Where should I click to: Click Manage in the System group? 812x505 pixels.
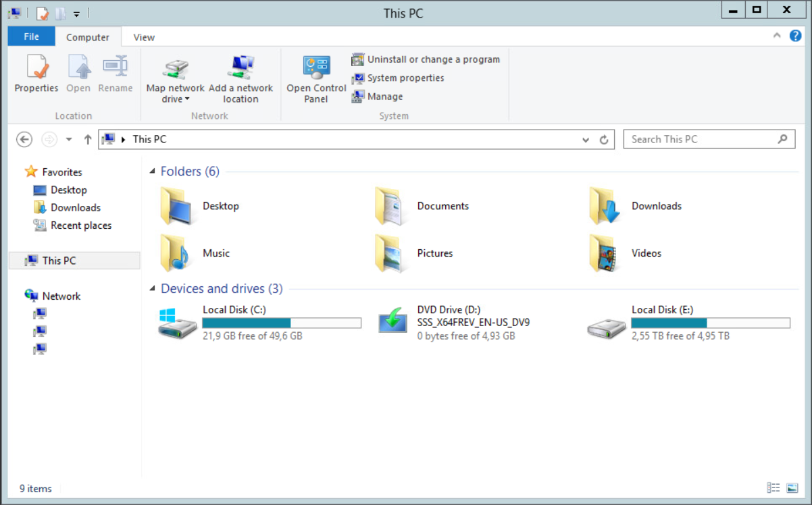[x=377, y=97]
